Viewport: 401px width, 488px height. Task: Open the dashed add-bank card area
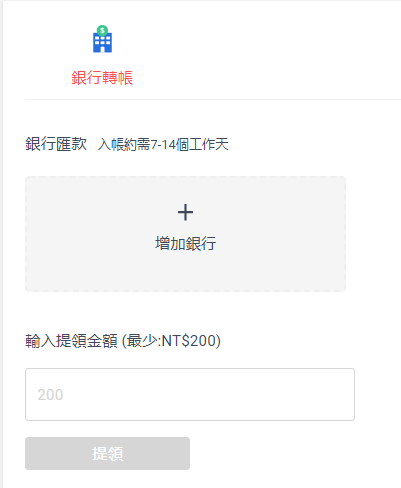pyautogui.click(x=185, y=234)
